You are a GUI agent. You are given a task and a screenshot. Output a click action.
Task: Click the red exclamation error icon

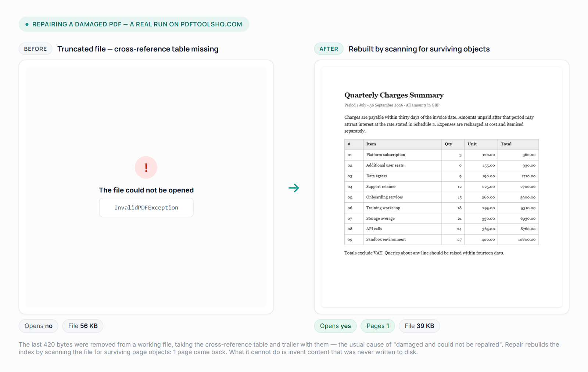[x=146, y=167]
